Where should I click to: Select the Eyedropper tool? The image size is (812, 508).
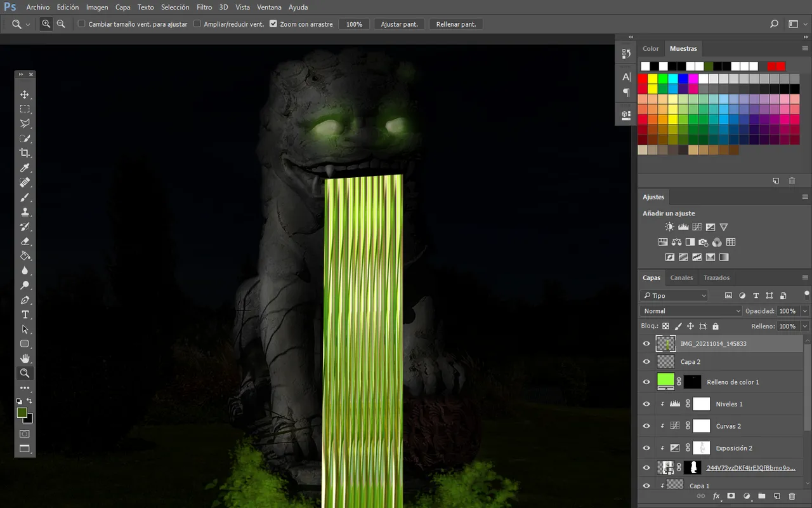point(25,168)
